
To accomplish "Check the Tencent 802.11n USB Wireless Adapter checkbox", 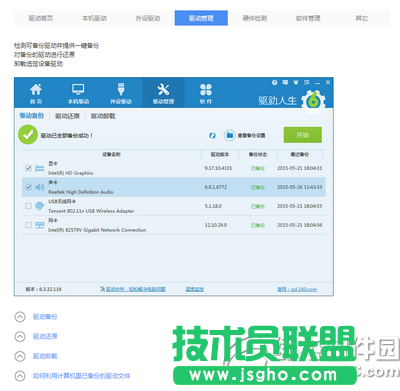I will pyautogui.click(x=28, y=206).
